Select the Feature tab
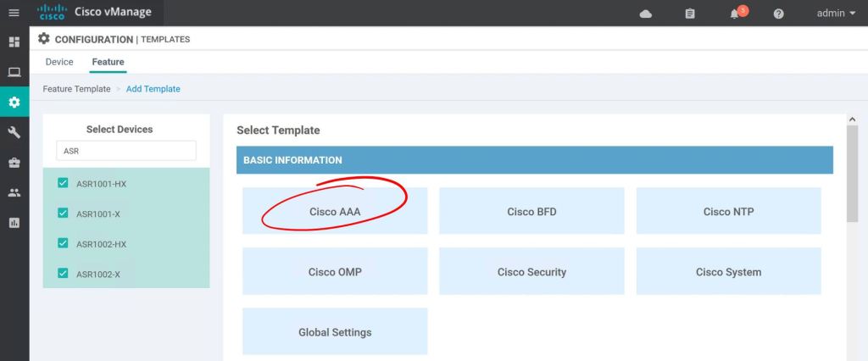The height and width of the screenshot is (361, 868). click(108, 62)
